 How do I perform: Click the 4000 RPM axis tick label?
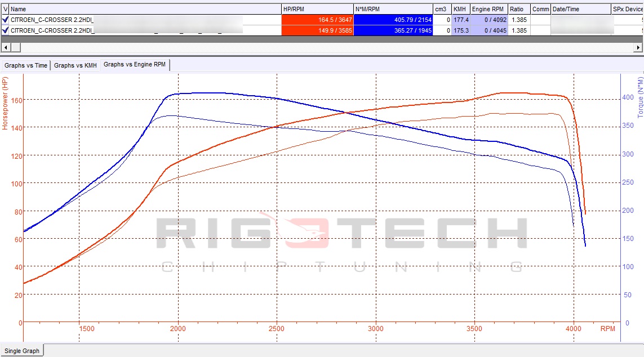[574, 329]
